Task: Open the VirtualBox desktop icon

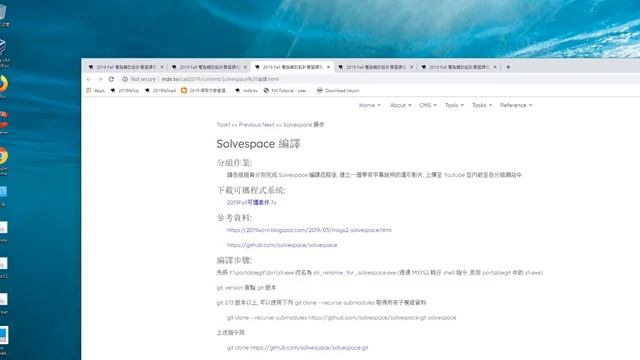Action: pos(3,52)
